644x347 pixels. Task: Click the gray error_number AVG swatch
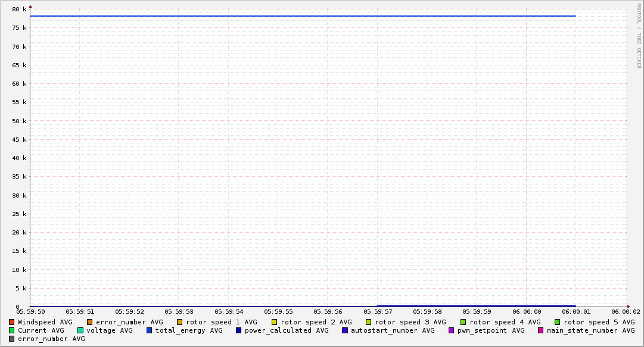[x=11, y=339]
